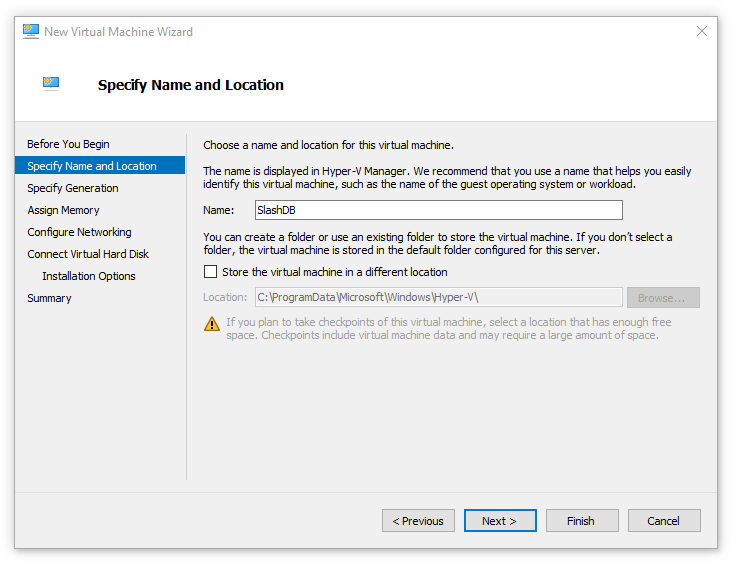The image size is (741, 569).
Task: Go back with the Previous button
Action: click(x=418, y=521)
